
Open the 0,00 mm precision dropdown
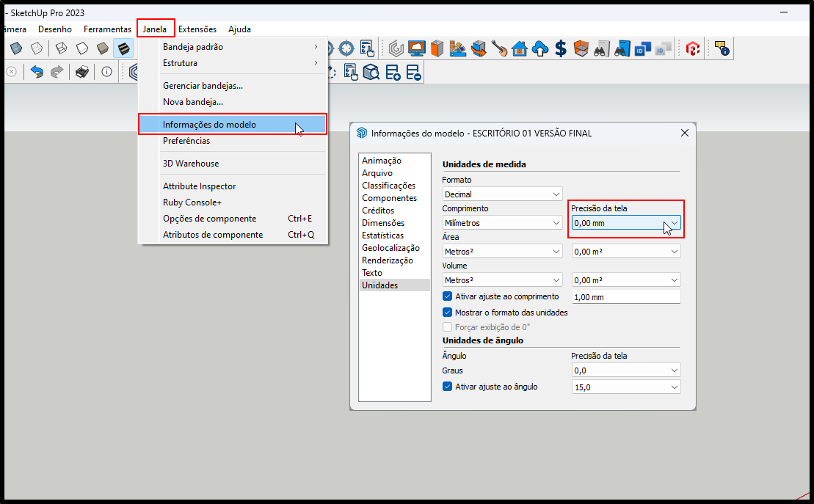625,223
